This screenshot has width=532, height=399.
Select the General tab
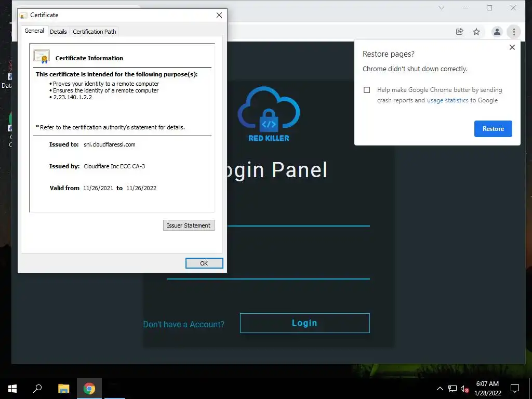[34, 31]
